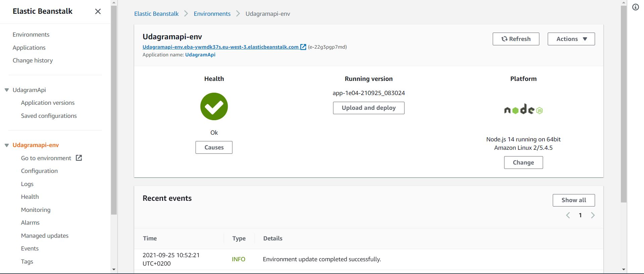Click the Causes button under Health
This screenshot has height=274, width=644.
point(214,147)
